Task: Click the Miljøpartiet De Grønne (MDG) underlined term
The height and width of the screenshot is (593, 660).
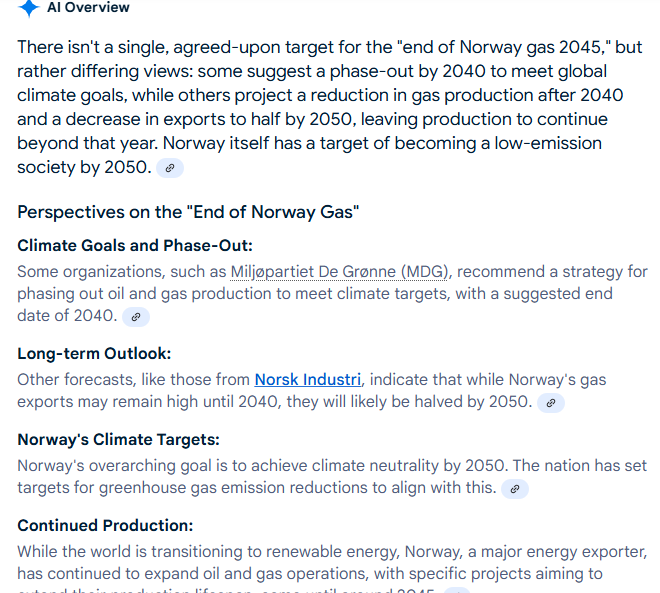Action: 339,272
